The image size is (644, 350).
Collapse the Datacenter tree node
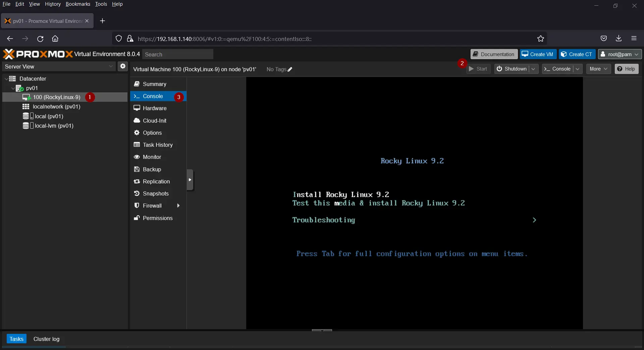tap(6, 79)
